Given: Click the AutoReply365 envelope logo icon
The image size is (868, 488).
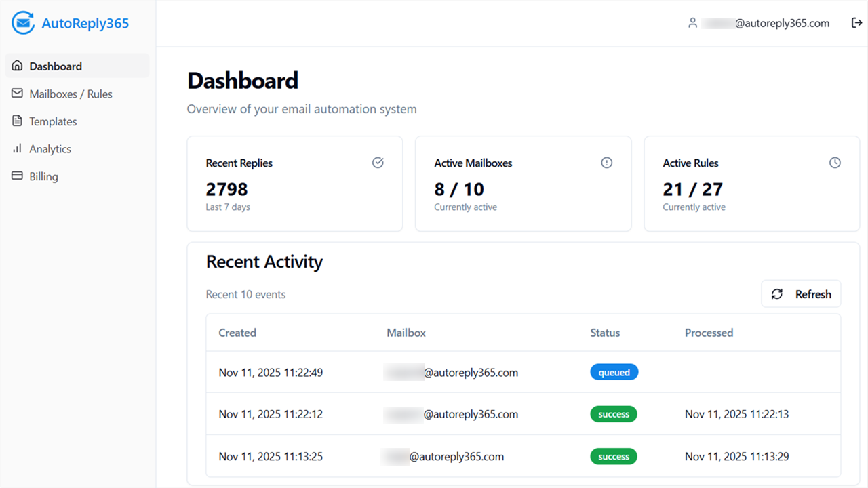Looking at the screenshot, I should tap(23, 23).
